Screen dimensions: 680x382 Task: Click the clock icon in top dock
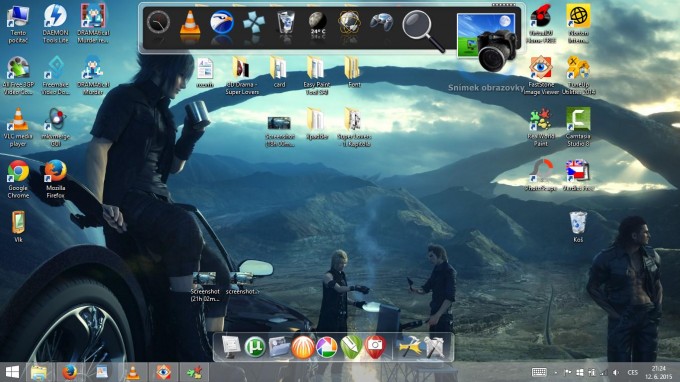tap(158, 22)
